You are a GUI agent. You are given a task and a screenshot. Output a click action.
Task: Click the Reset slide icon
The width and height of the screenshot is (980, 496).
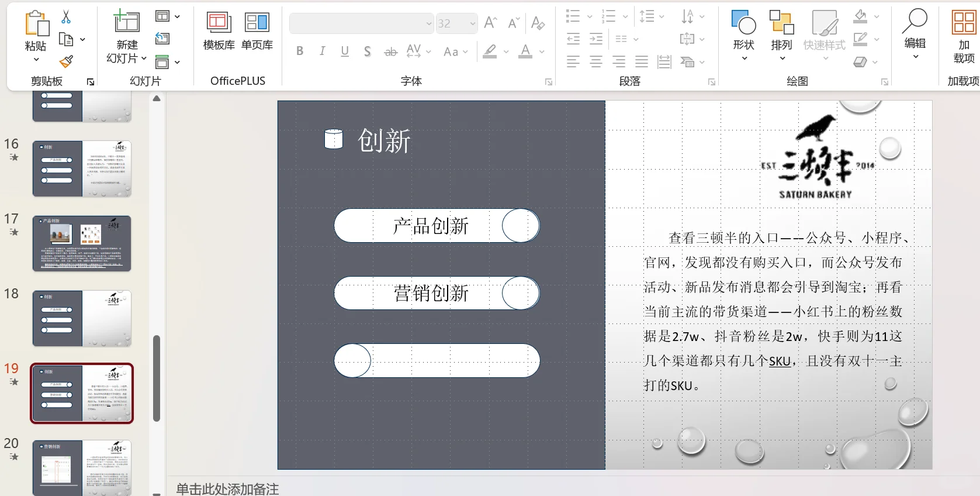point(162,39)
